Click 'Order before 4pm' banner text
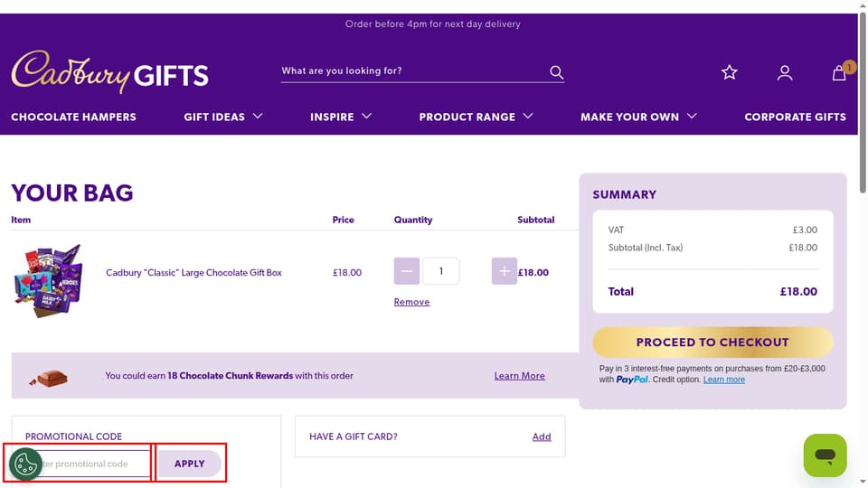Screen dimensions: 868x488 pyautogui.click(x=433, y=23)
